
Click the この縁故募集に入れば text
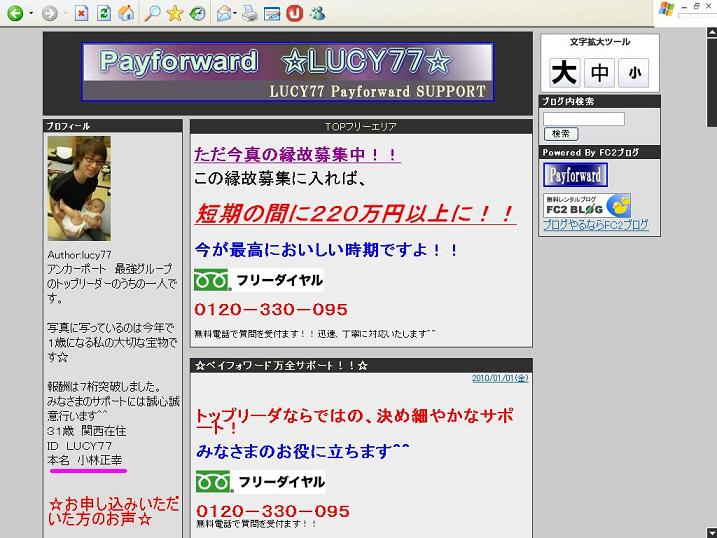(280, 178)
